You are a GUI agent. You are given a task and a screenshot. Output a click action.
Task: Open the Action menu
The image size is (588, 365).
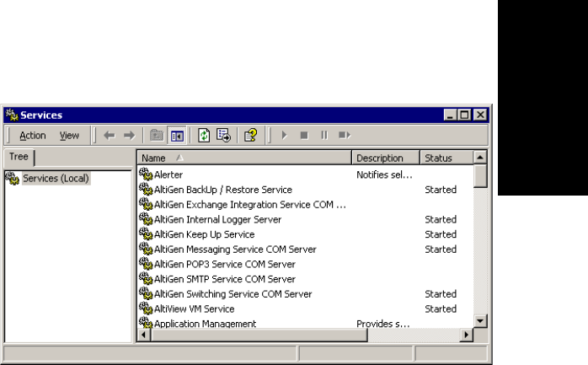point(33,136)
